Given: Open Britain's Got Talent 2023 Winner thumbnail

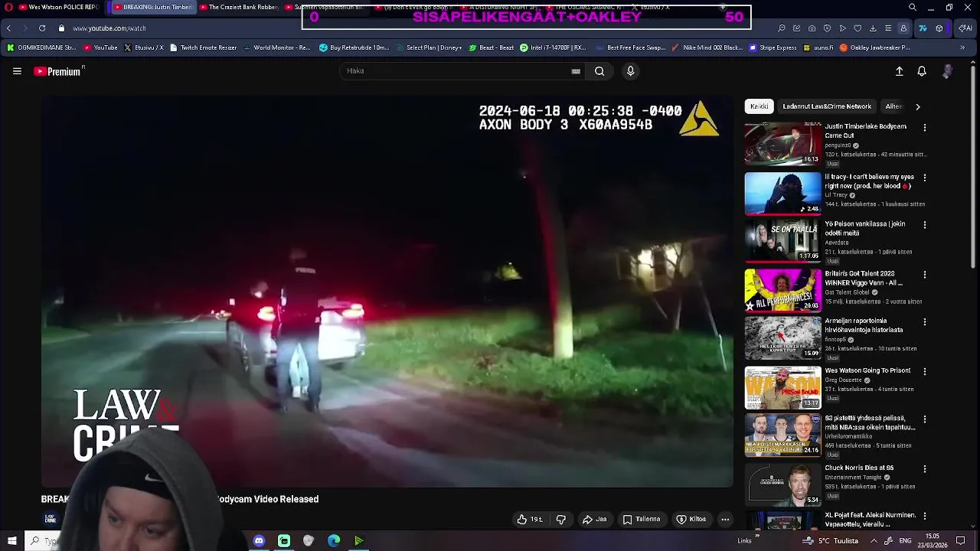Looking at the screenshot, I should pyautogui.click(x=782, y=290).
